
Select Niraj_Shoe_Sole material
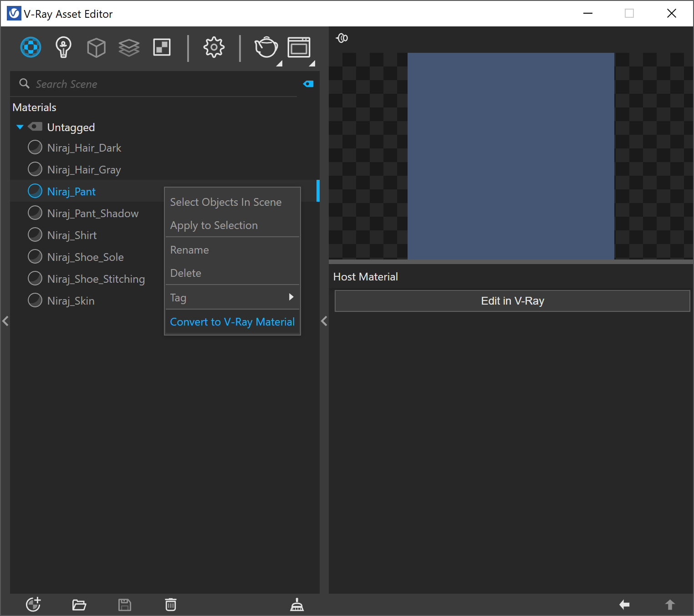[85, 257]
